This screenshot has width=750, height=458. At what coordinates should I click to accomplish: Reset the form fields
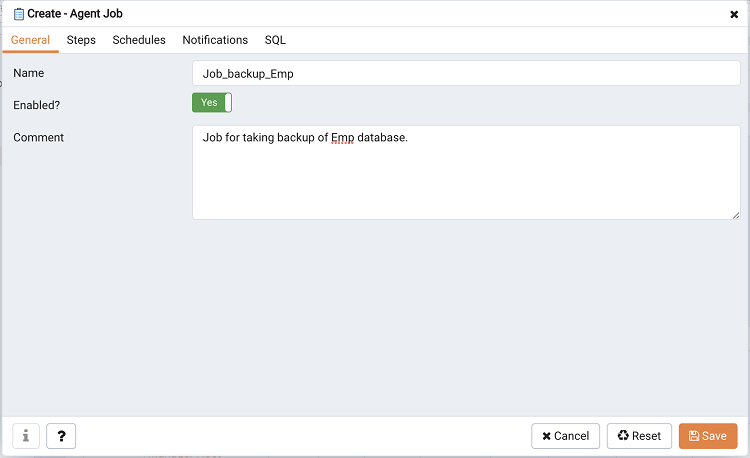639,436
